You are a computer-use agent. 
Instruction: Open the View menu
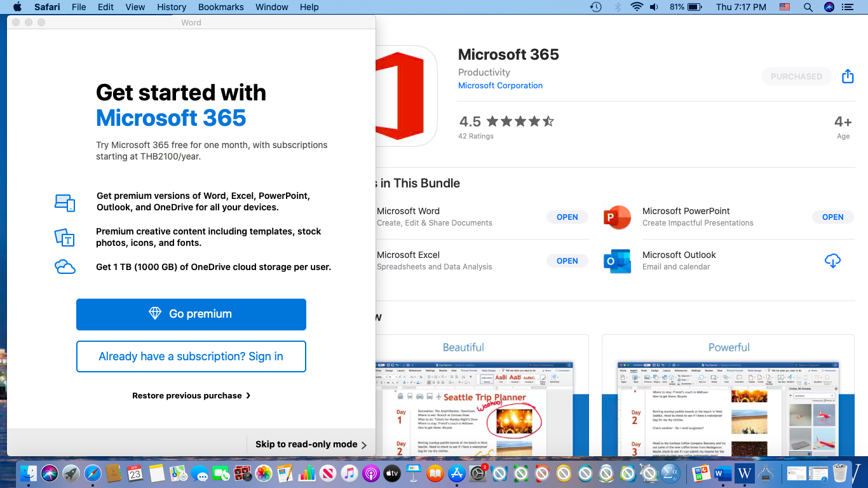click(x=135, y=7)
